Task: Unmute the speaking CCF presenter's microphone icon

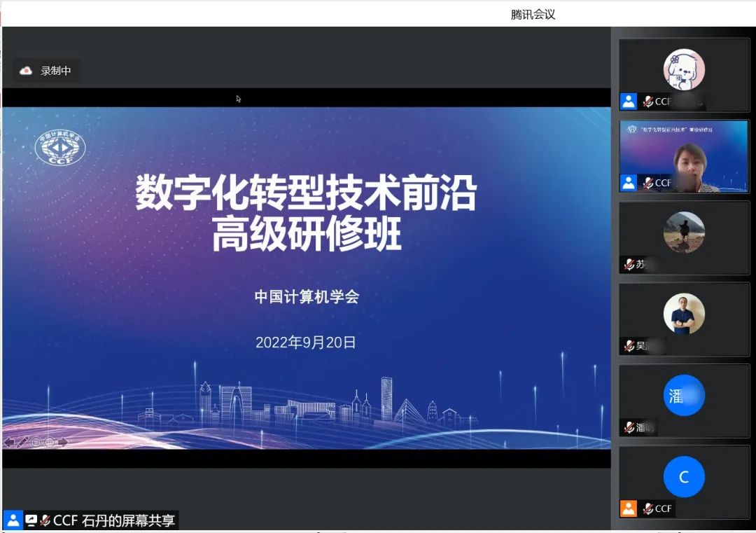Action: click(649, 182)
